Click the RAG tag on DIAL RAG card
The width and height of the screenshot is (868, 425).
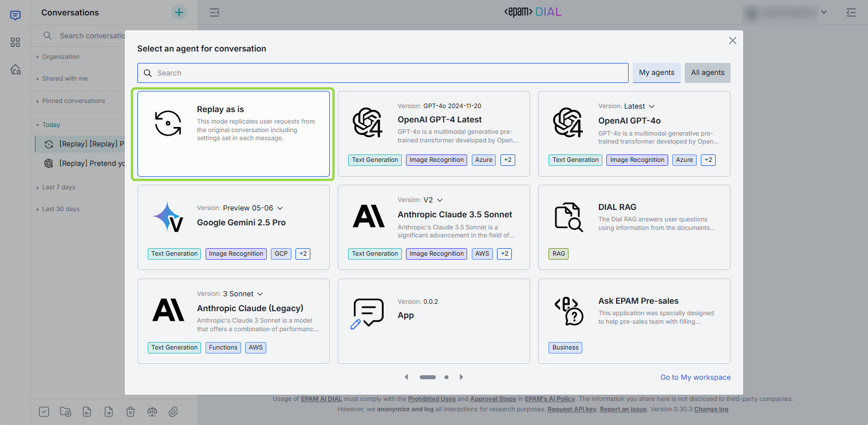(558, 254)
